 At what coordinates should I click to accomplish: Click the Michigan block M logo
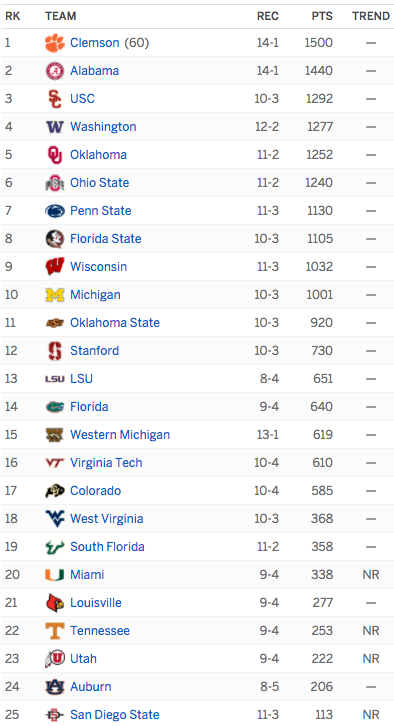click(55, 294)
